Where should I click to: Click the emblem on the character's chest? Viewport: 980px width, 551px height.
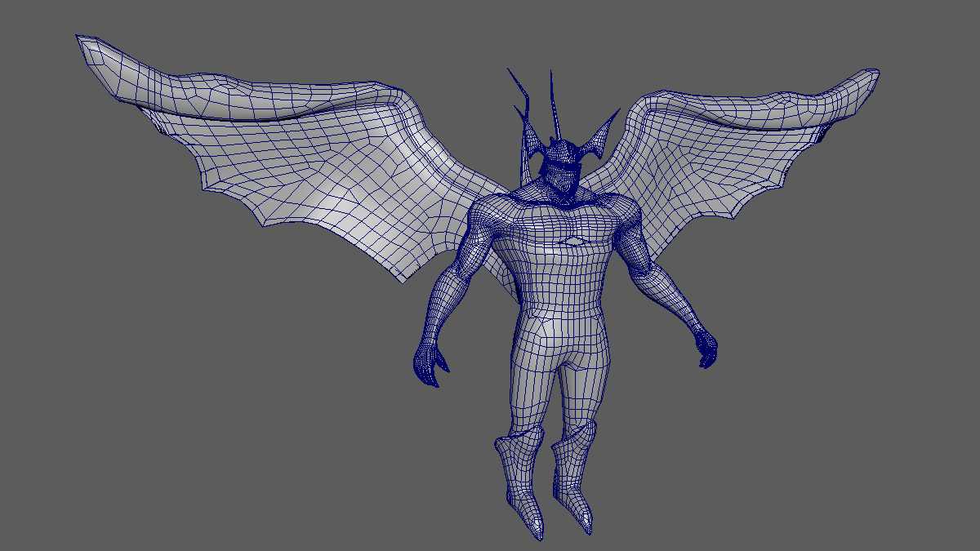click(574, 241)
